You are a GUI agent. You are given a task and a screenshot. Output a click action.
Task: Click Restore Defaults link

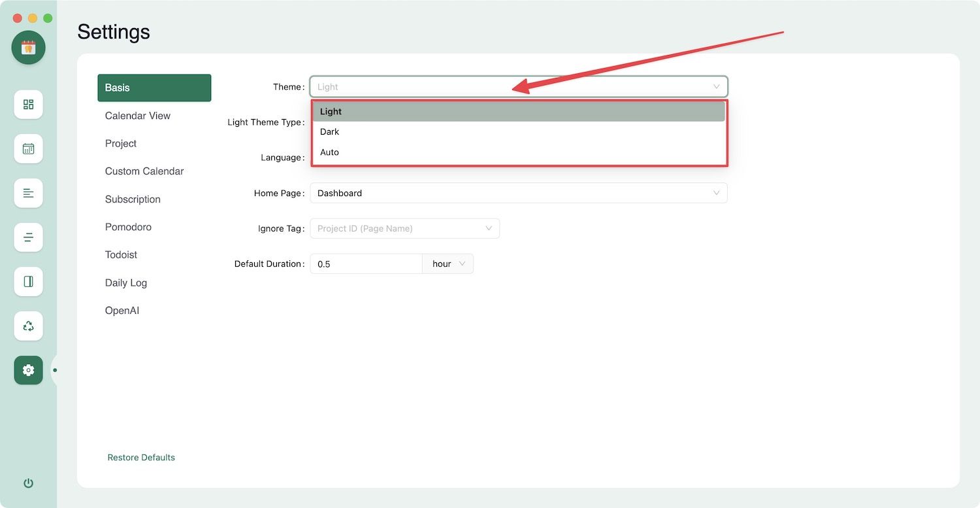click(x=141, y=458)
